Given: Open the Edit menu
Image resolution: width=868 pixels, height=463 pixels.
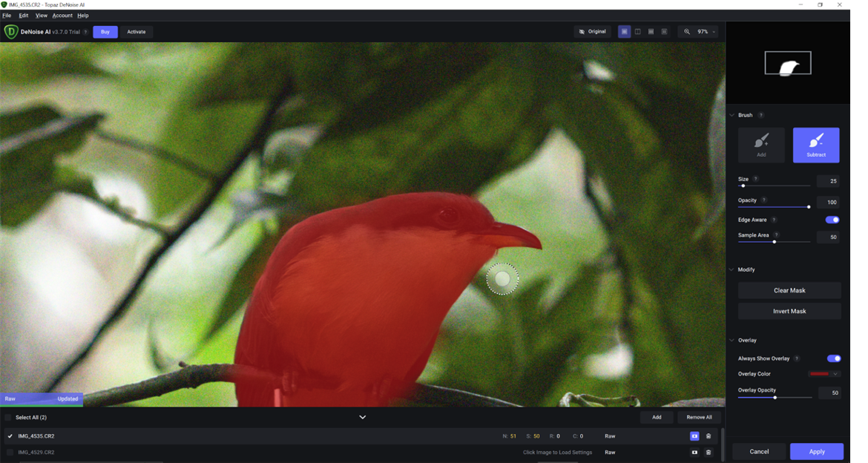Looking at the screenshot, I should point(23,15).
